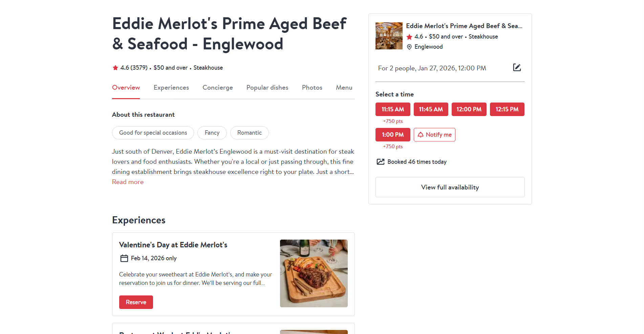Book the 12:00 PM time slot
This screenshot has height=334, width=644.
(x=469, y=109)
